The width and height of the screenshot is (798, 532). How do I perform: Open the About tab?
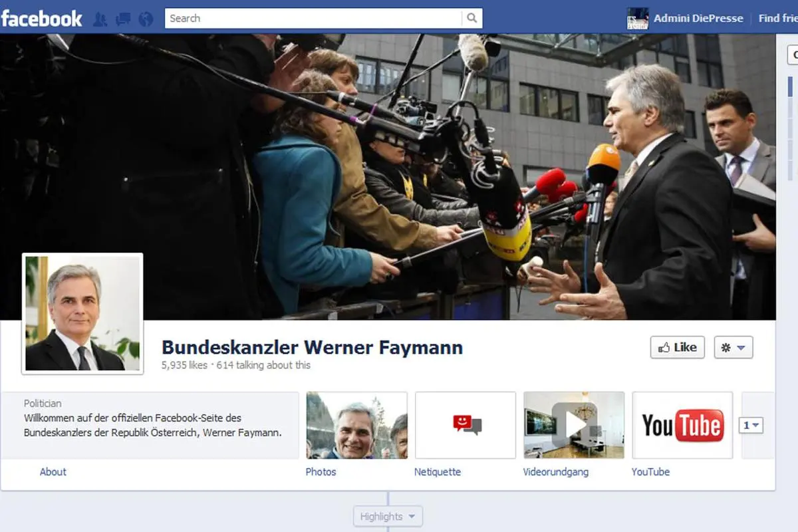(x=53, y=472)
